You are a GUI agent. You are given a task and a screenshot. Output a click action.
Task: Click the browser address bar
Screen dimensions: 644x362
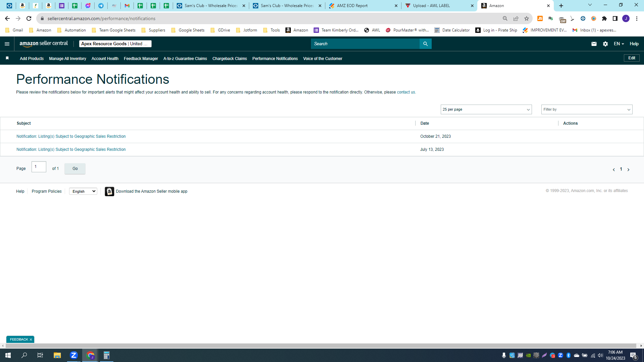point(268,18)
